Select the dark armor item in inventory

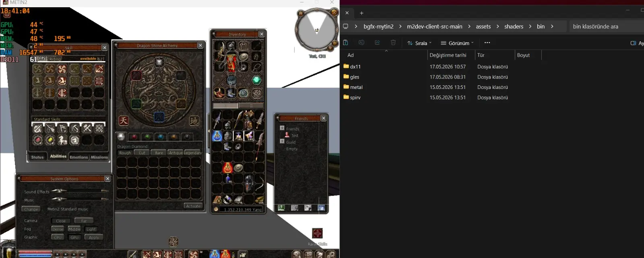pos(249,184)
